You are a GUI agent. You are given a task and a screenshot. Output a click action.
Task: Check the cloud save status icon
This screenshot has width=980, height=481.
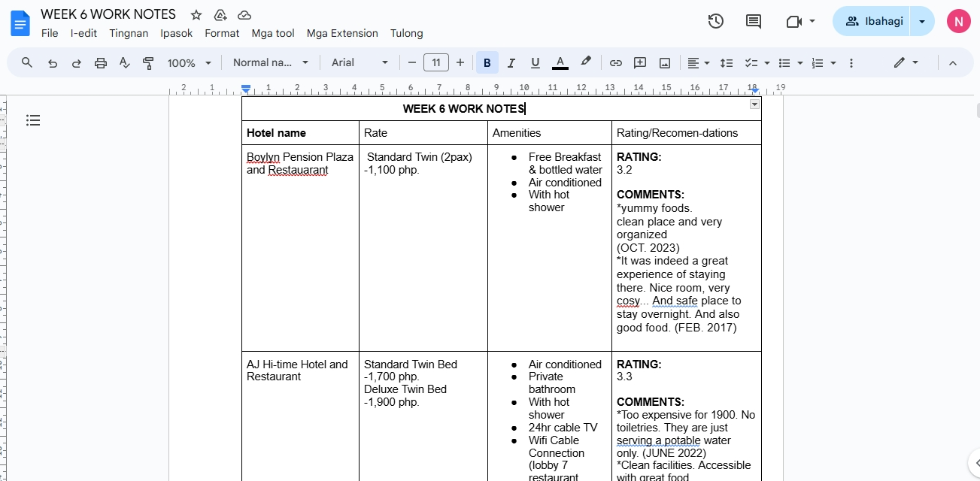click(244, 15)
